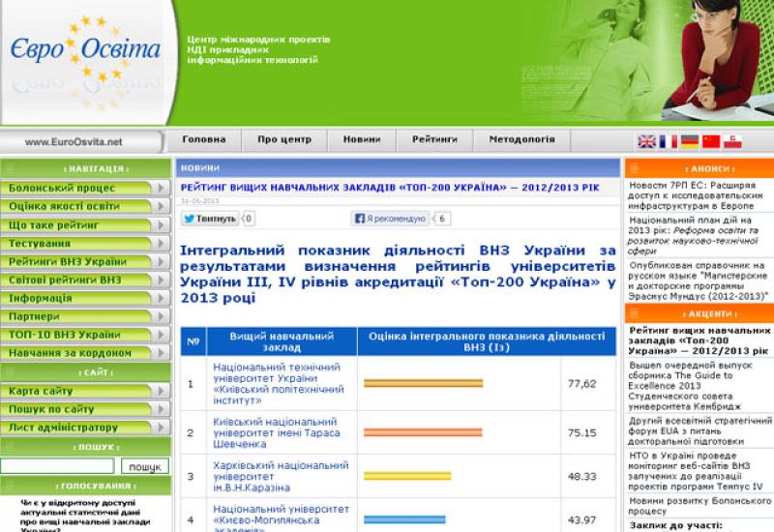Open Національний план дій 2013 announcement
This screenshot has height=532, width=774.
tap(693, 235)
